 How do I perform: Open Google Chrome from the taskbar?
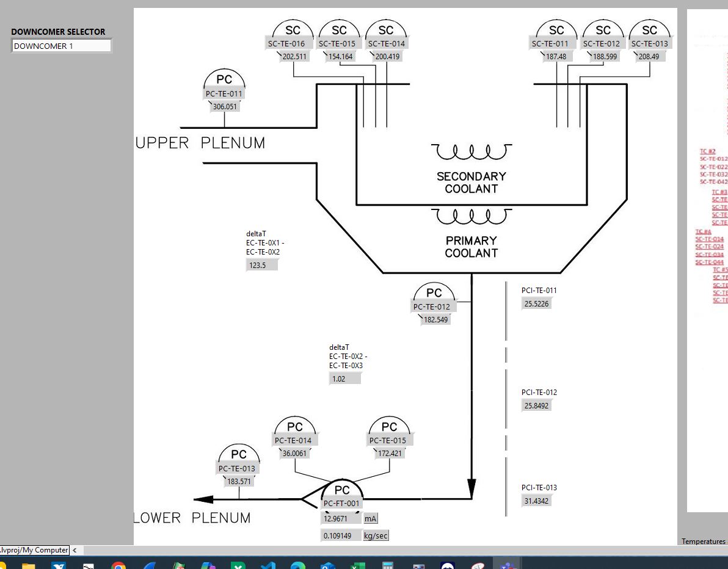click(118, 566)
